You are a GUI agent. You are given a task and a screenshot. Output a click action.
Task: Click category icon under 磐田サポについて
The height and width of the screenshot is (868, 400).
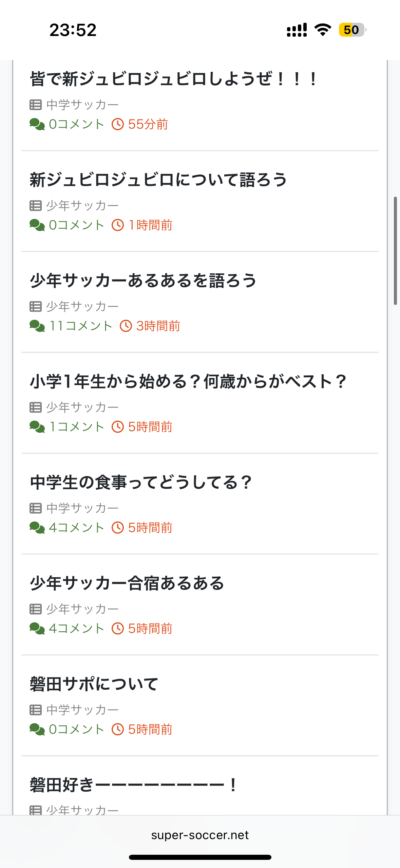click(36, 710)
